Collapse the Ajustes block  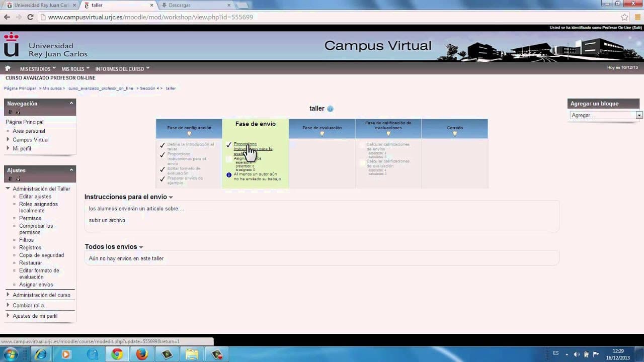[x=71, y=169]
